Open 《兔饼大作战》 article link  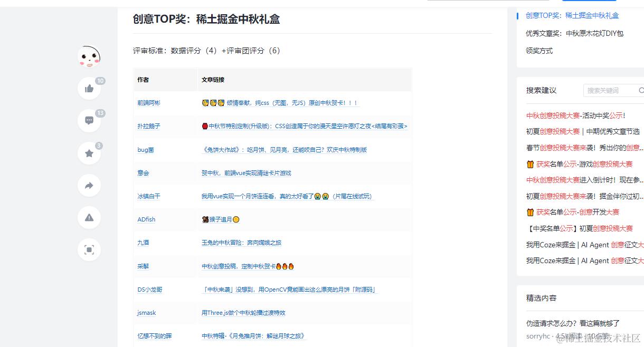[x=284, y=150]
